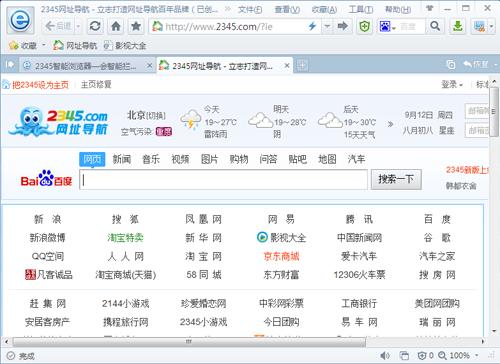Open the 15天天气 forecast link
The image size is (500, 364).
[359, 135]
